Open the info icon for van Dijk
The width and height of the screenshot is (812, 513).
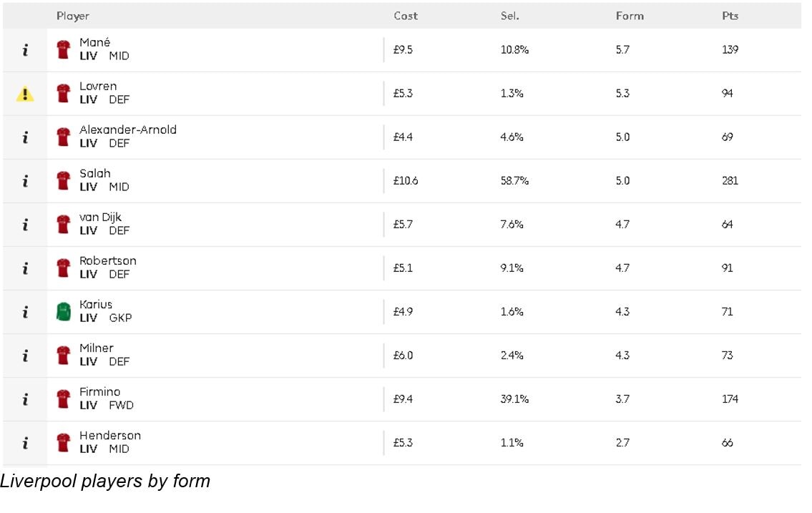25,225
